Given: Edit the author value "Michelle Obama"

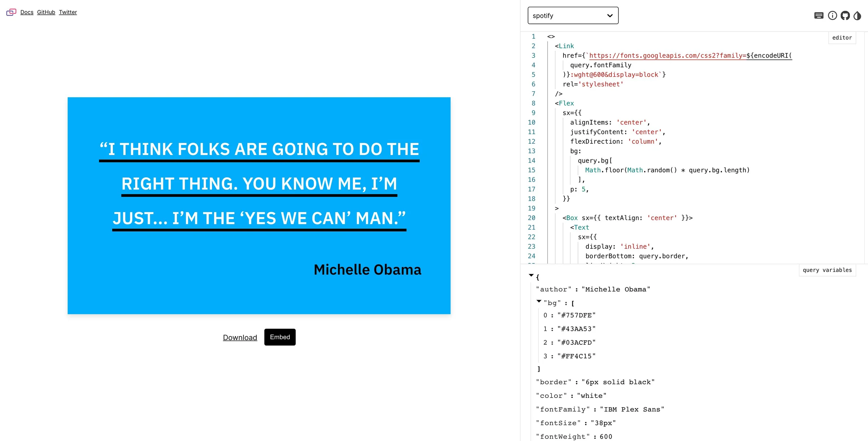Looking at the screenshot, I should 616,289.
